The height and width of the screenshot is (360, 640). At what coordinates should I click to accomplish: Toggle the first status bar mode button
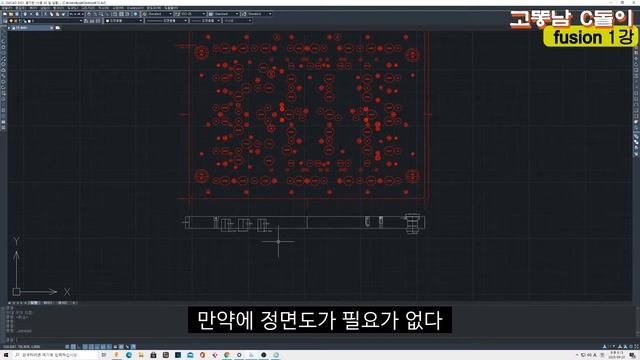pyautogui.click(x=67, y=347)
